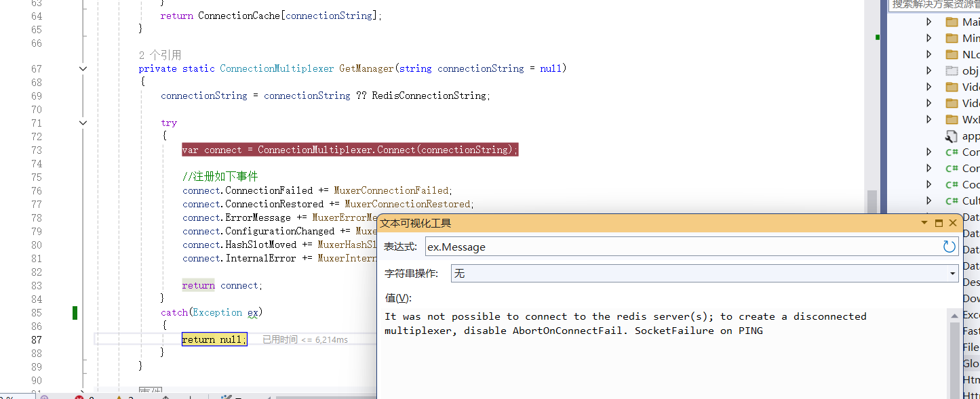Close the 文本可视化工具 window

coord(953,223)
